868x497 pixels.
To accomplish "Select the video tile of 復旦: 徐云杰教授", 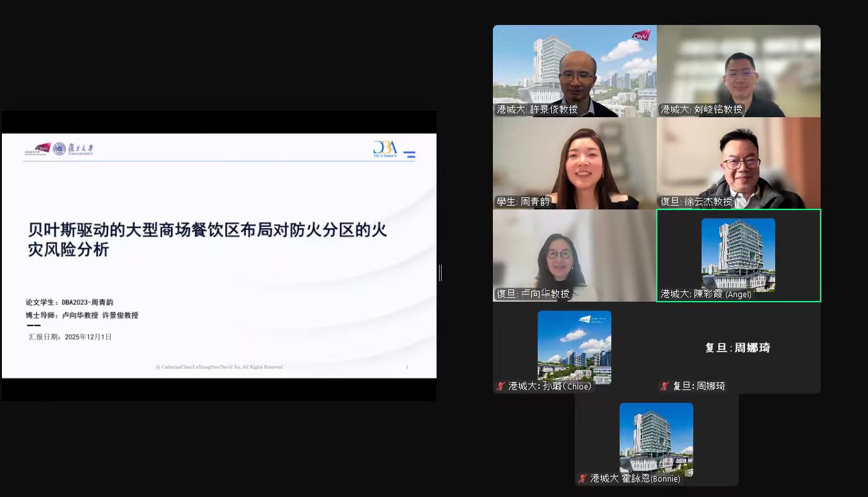I will coord(738,163).
